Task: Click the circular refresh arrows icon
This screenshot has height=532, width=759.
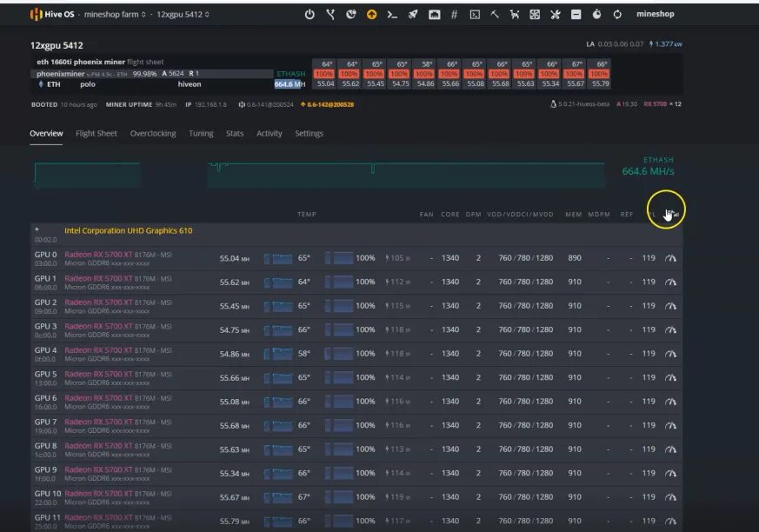Action: (x=617, y=15)
